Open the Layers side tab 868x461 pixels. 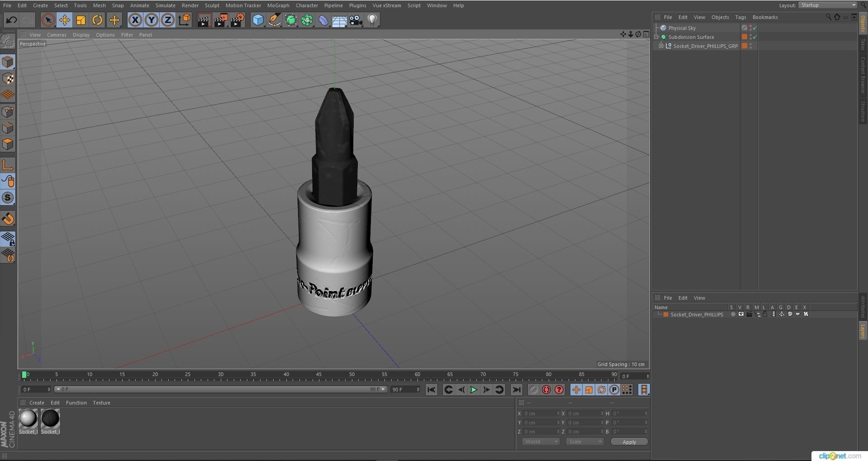pyautogui.click(x=863, y=331)
